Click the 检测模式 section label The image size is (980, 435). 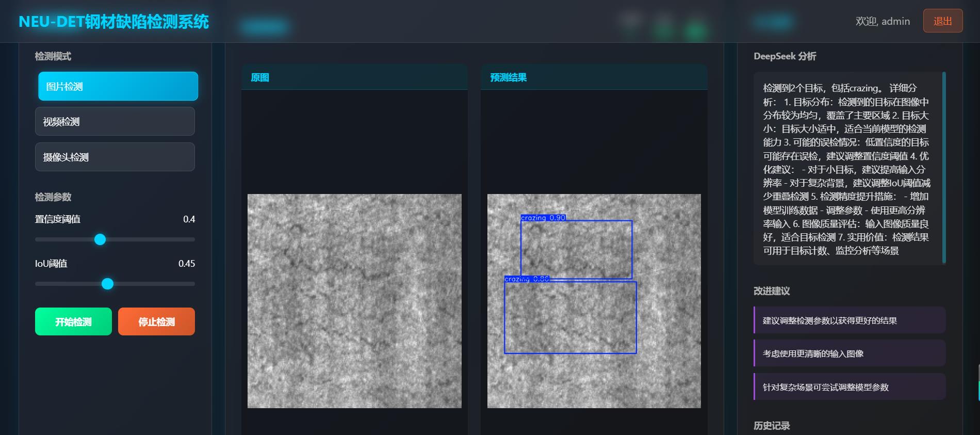(x=53, y=56)
